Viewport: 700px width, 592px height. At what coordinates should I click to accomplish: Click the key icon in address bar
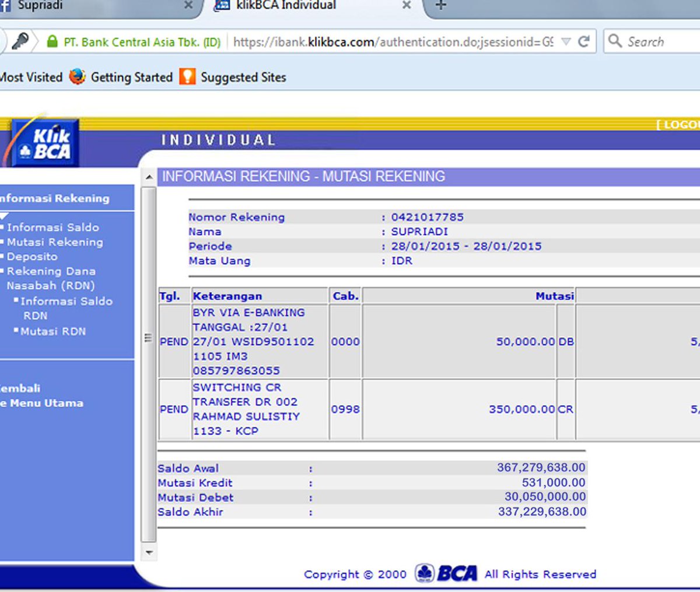coord(20,41)
